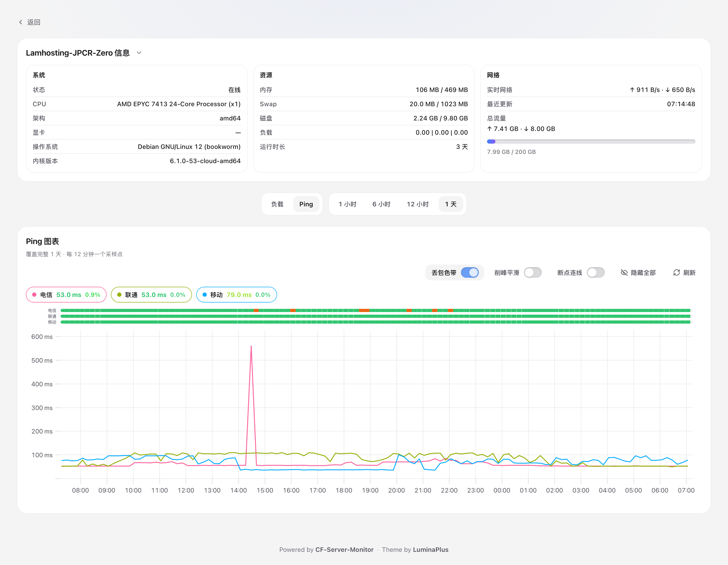Image resolution: width=728 pixels, height=565 pixels.
Task: Toggle the 移动 series legend chip
Action: [237, 295]
